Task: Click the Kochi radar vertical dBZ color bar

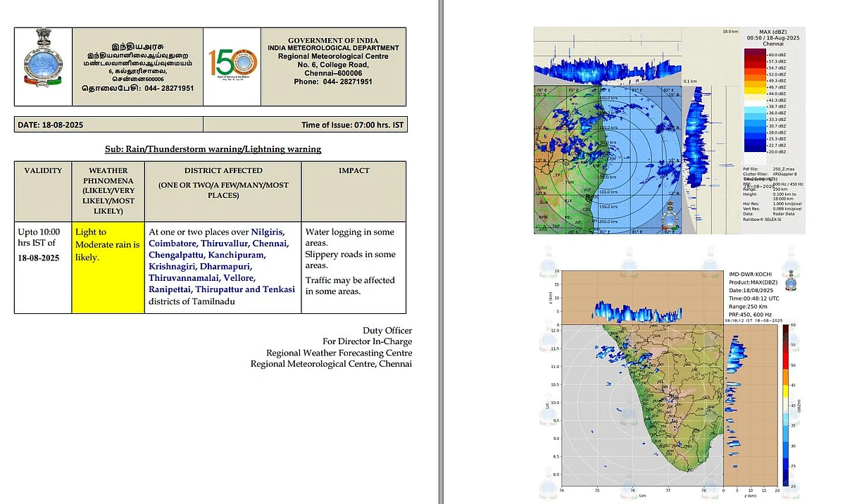Action: (786, 405)
